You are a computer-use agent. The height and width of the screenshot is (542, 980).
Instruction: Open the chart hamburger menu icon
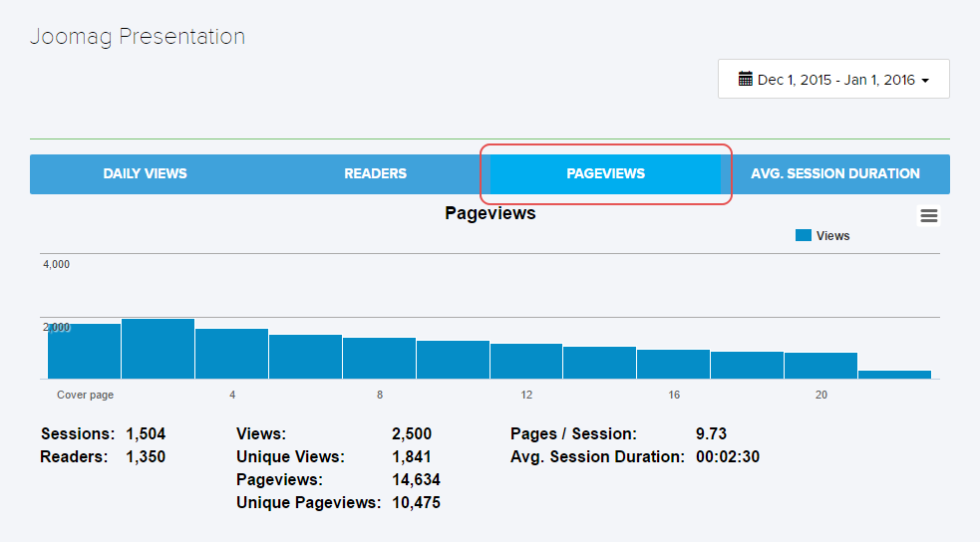tap(928, 216)
